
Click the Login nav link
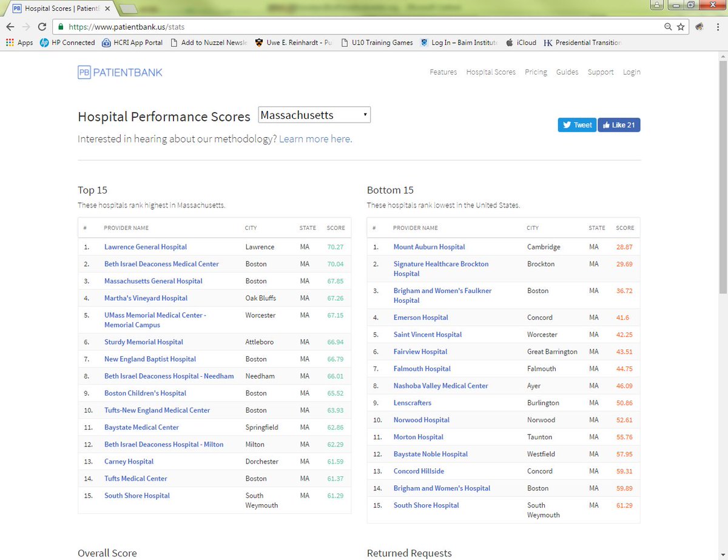coord(632,72)
